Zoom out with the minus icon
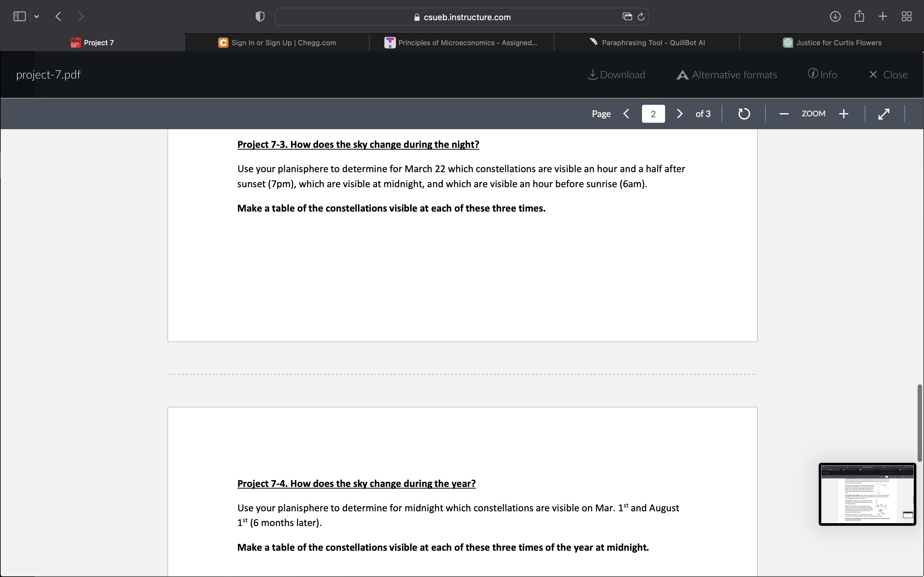 pos(784,114)
